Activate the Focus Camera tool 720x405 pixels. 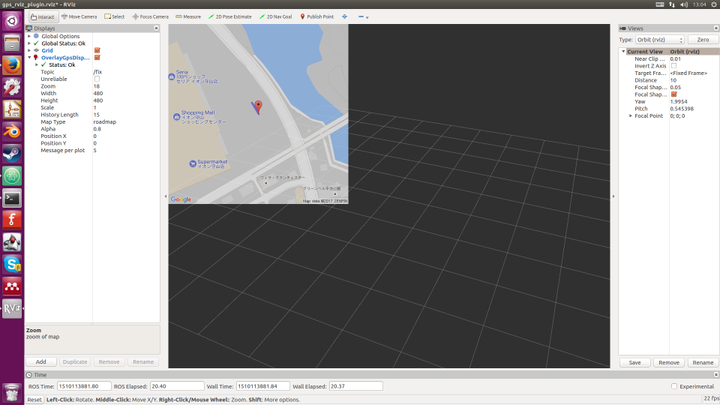pyautogui.click(x=150, y=17)
